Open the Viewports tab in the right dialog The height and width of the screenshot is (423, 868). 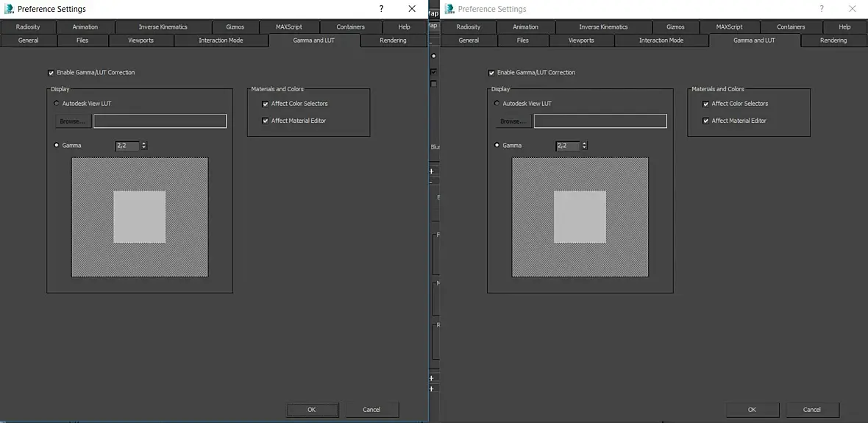pyautogui.click(x=581, y=40)
